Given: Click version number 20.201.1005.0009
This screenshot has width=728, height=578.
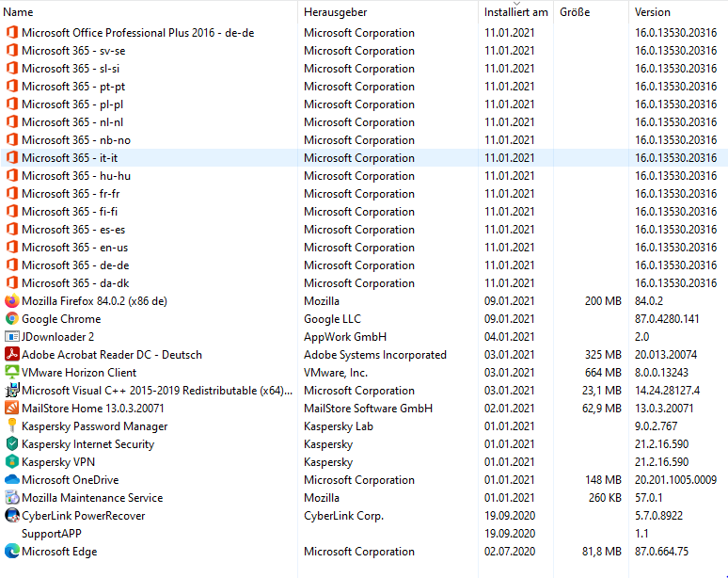Looking at the screenshot, I should [675, 480].
